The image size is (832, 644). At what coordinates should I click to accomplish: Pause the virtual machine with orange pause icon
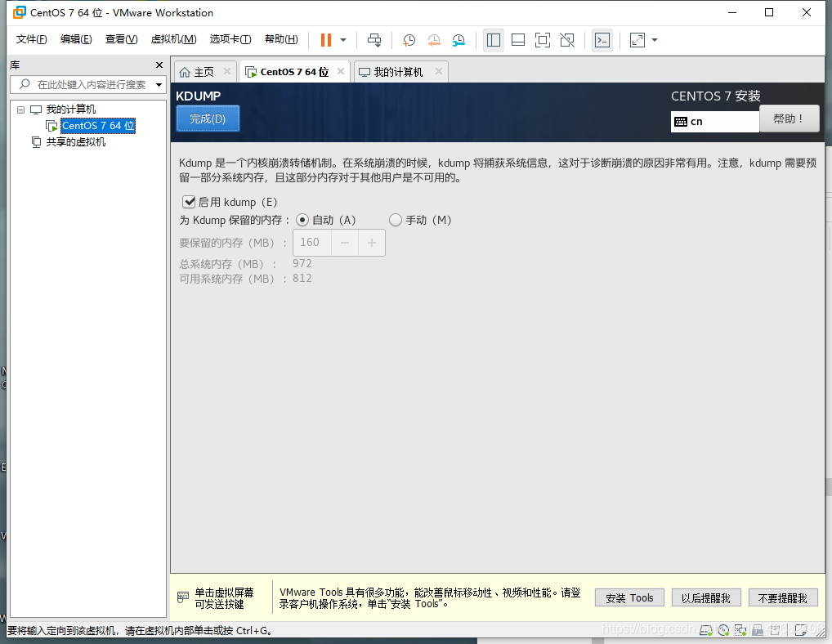coord(326,40)
